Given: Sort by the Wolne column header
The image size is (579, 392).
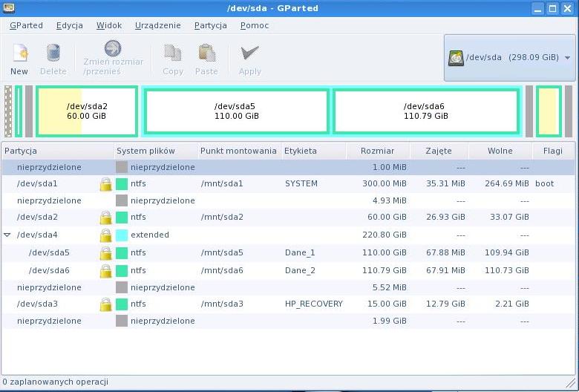Looking at the screenshot, I should coord(500,151).
